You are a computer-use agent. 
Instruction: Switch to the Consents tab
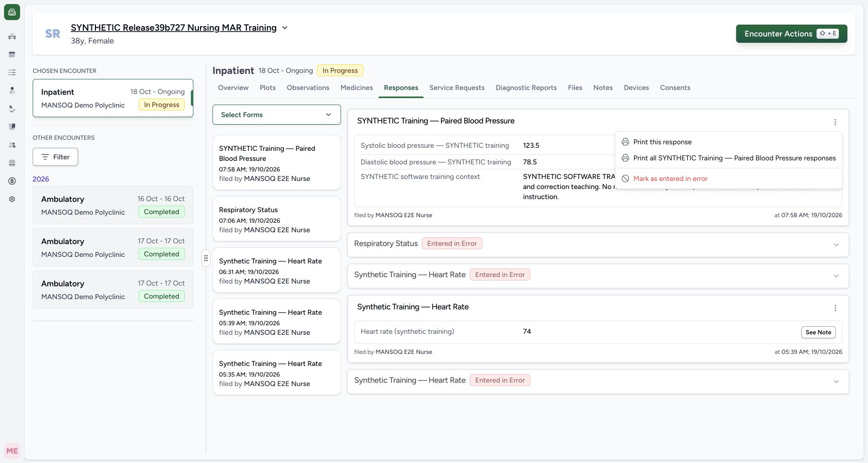coord(675,87)
